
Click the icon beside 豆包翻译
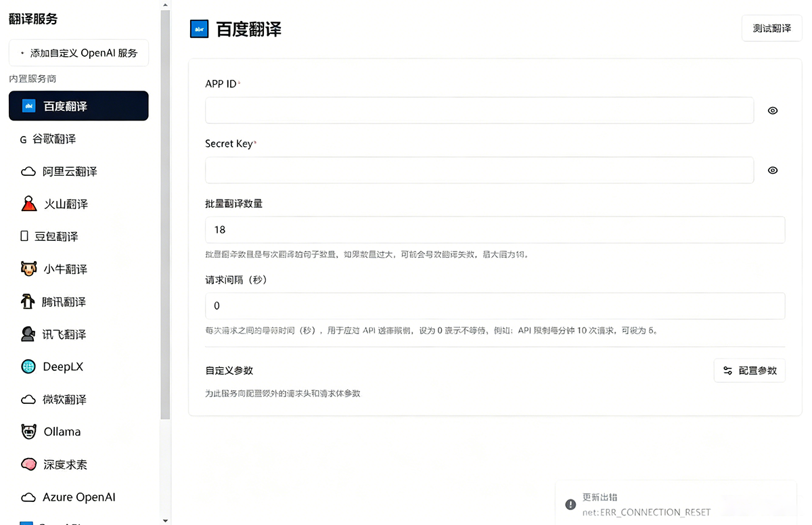(24, 236)
